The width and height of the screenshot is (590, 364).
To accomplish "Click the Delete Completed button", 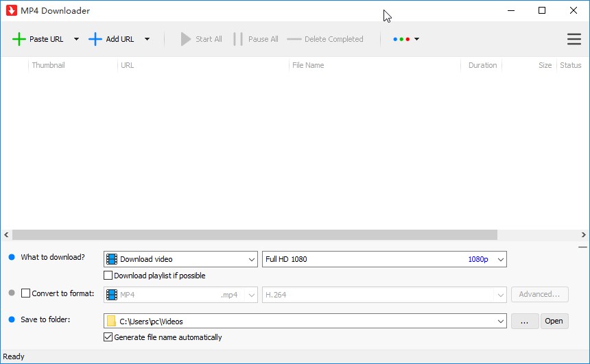I will (325, 39).
